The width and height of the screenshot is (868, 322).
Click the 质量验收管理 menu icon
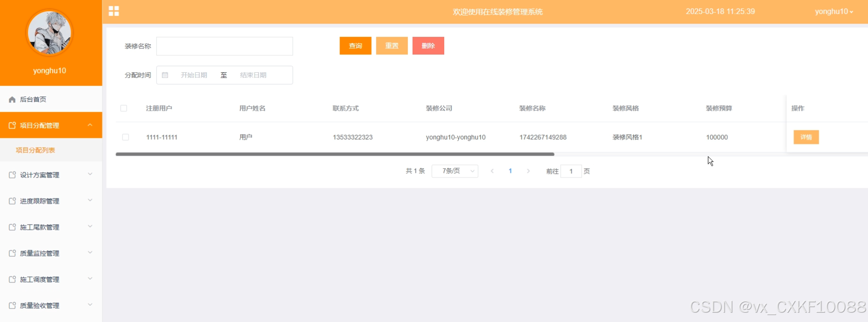coord(12,305)
